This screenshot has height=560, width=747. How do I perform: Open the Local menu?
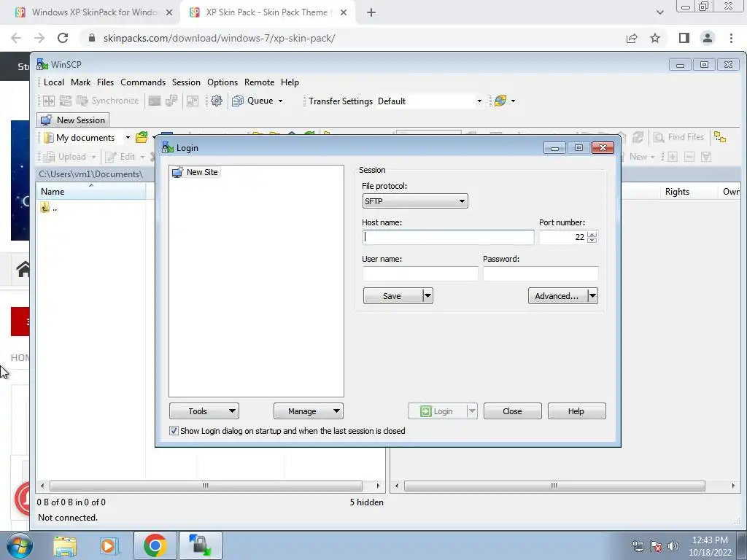(54, 82)
